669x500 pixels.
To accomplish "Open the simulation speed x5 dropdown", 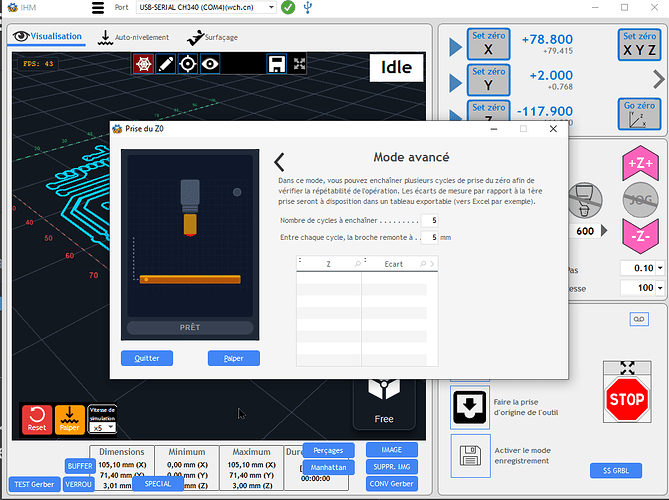I will pos(102,427).
